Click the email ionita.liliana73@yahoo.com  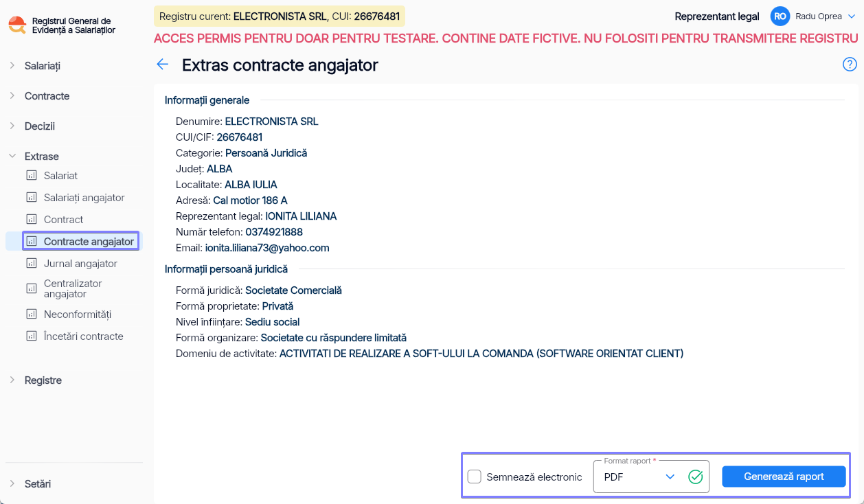[267, 248]
